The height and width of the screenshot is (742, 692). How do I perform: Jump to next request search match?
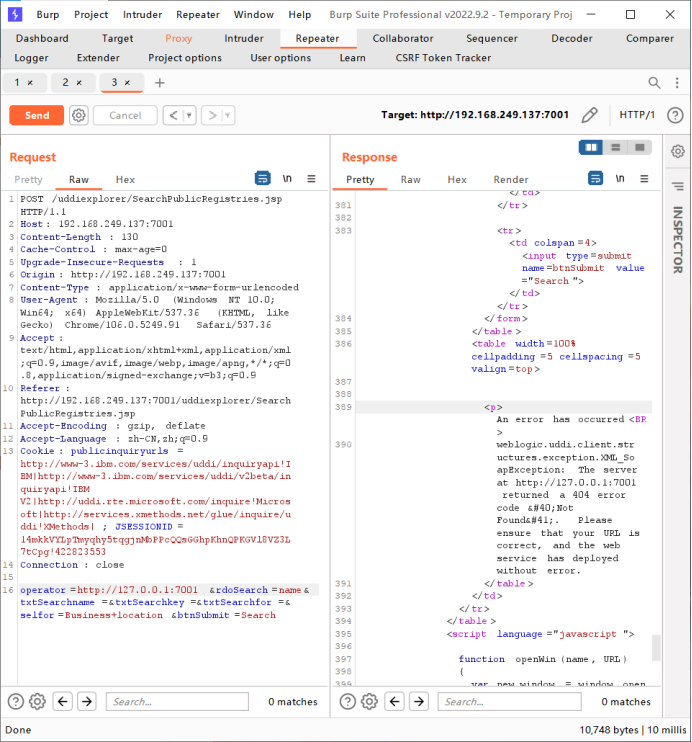[x=87, y=701]
